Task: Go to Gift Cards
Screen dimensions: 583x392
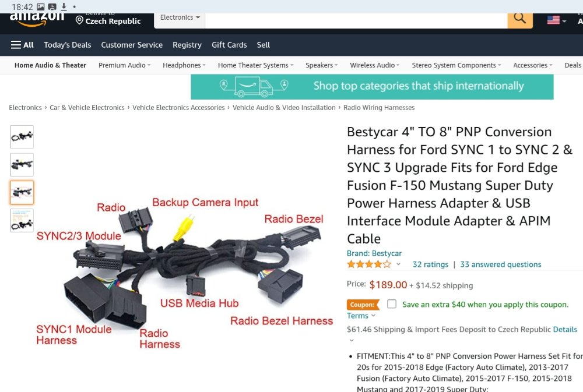Action: tap(229, 45)
